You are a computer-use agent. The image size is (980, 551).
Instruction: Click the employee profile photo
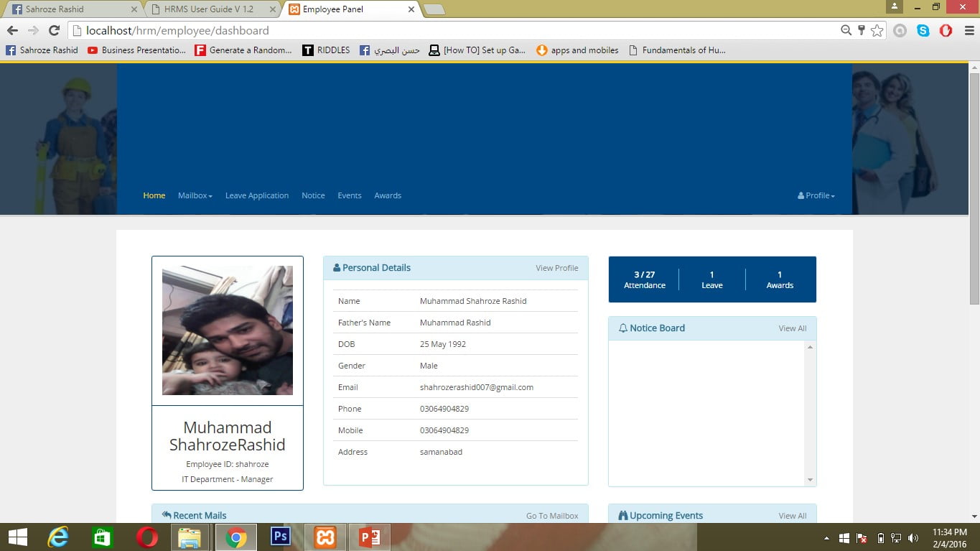[x=227, y=330]
